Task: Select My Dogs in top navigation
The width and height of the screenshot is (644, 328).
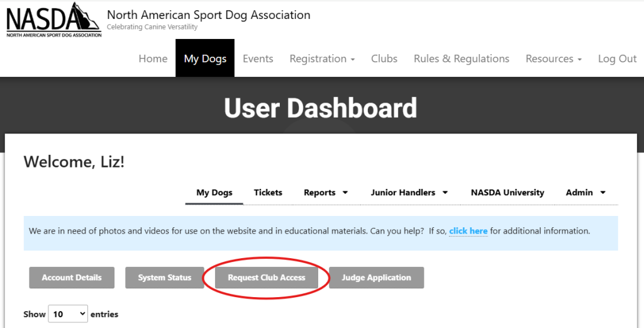Action: [x=205, y=59]
